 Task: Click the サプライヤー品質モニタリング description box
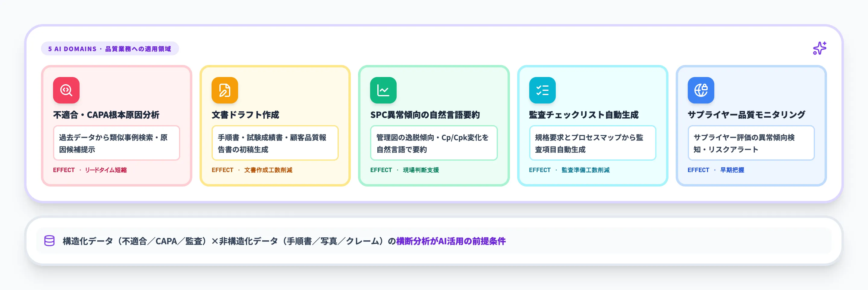(x=751, y=143)
